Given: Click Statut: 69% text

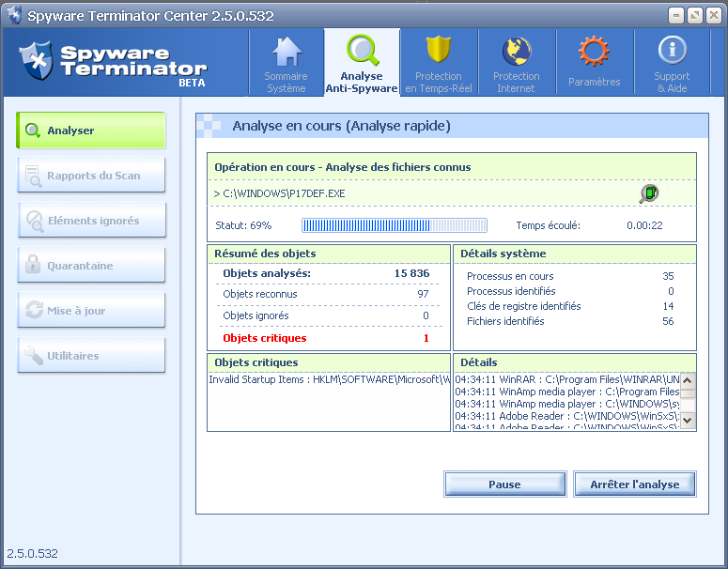Looking at the screenshot, I should click(243, 225).
